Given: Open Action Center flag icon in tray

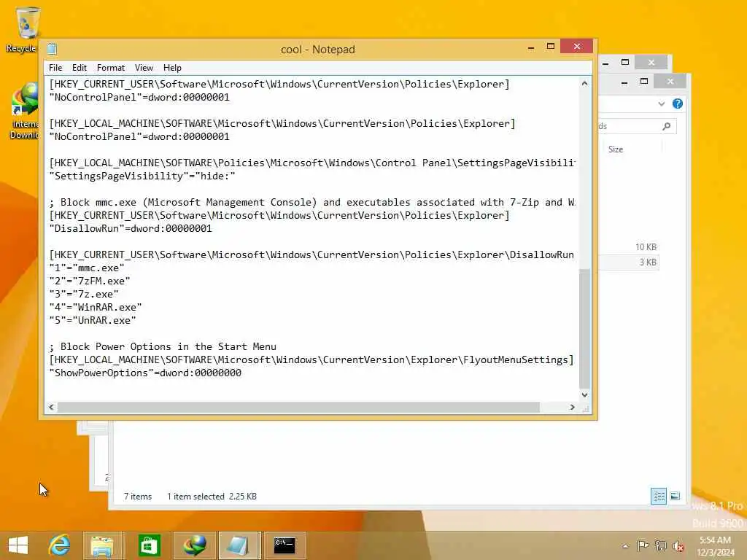Looking at the screenshot, I should [643, 545].
